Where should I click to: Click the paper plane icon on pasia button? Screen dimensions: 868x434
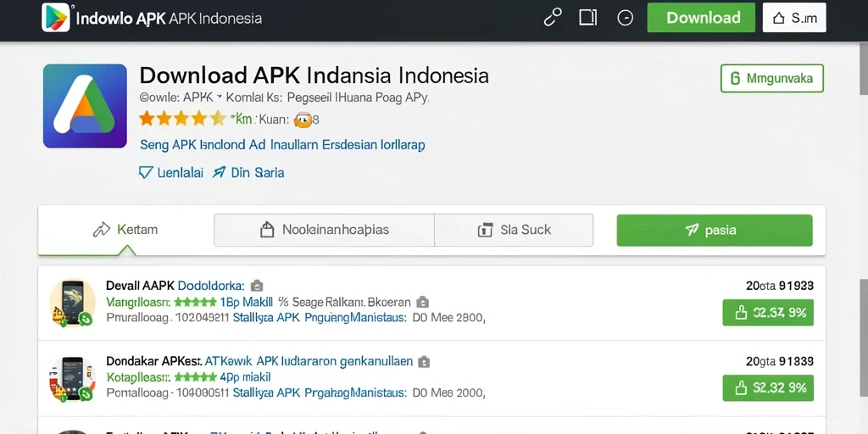[693, 231]
